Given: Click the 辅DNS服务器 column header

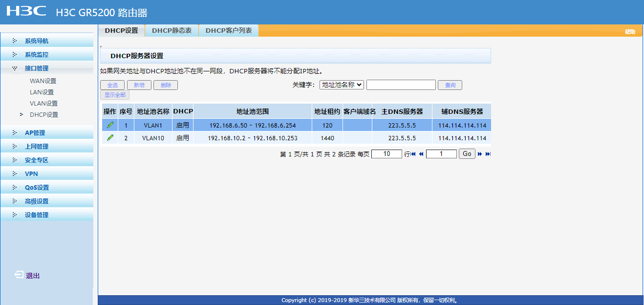Looking at the screenshot, I should (462, 111).
